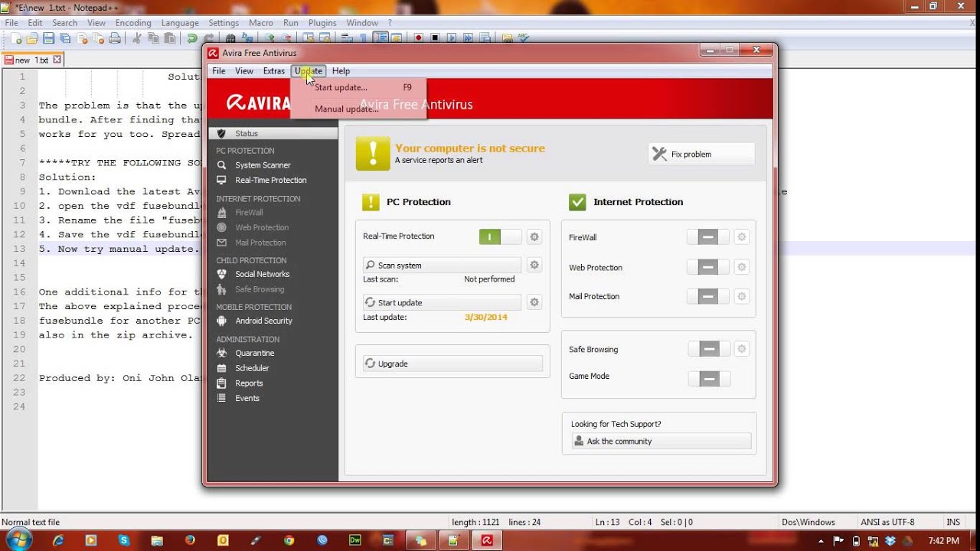Click the Zoom In icon in Notepad++ toolbar
Image resolution: width=980 pixels, height=551 pixels.
pos(269,37)
